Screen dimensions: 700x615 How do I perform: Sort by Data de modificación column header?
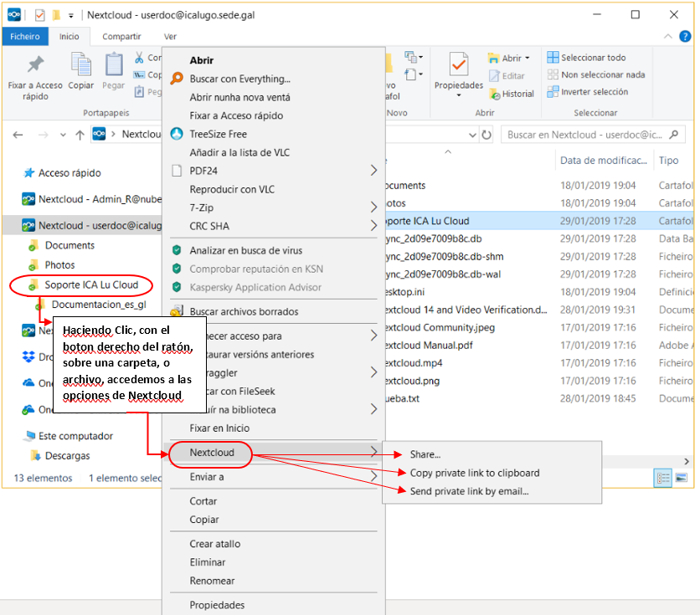pyautogui.click(x=603, y=160)
